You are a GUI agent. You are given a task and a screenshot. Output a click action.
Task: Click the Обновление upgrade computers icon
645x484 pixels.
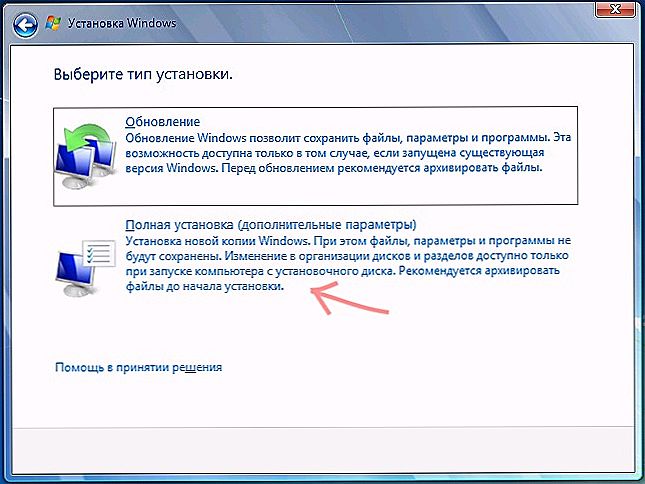coord(86,156)
